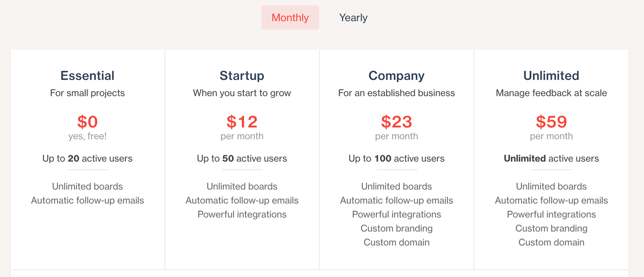This screenshot has height=277, width=644.
Task: Click "Manage feedback at scale" subtitle
Action: coord(551,93)
